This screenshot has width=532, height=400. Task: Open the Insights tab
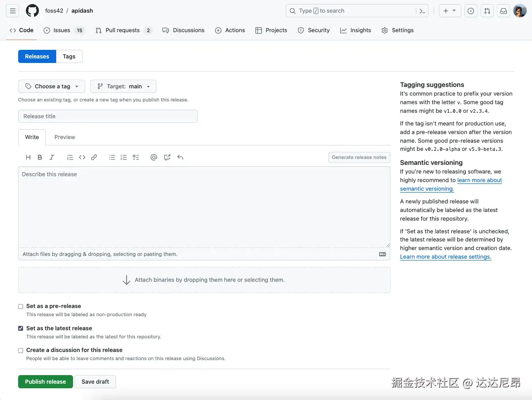coord(356,30)
